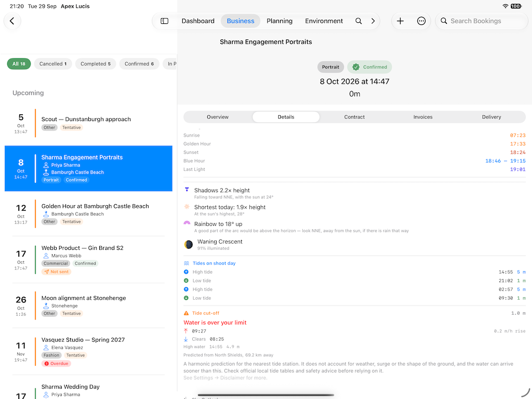Click the sun icon beside Shortest today

point(187,207)
